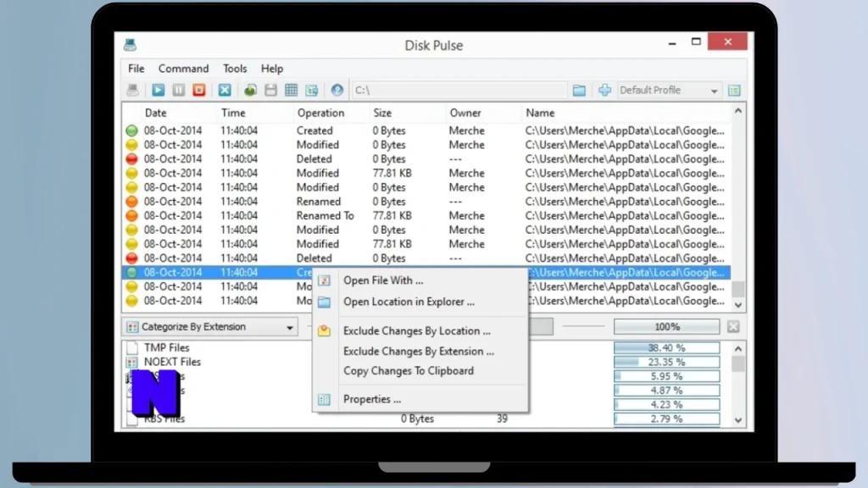
Task: Click the icon beside Open File With
Action: point(325,280)
